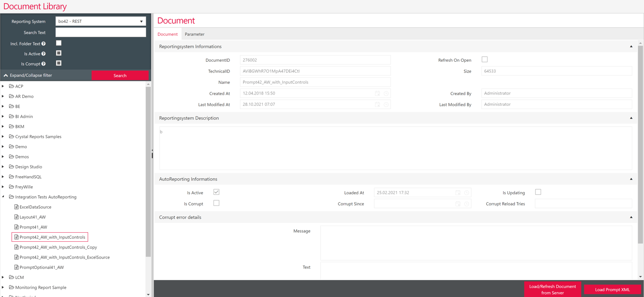Viewport: 644px width, 297px height.
Task: Collapse AutoReporting Informations section
Action: pos(631,179)
